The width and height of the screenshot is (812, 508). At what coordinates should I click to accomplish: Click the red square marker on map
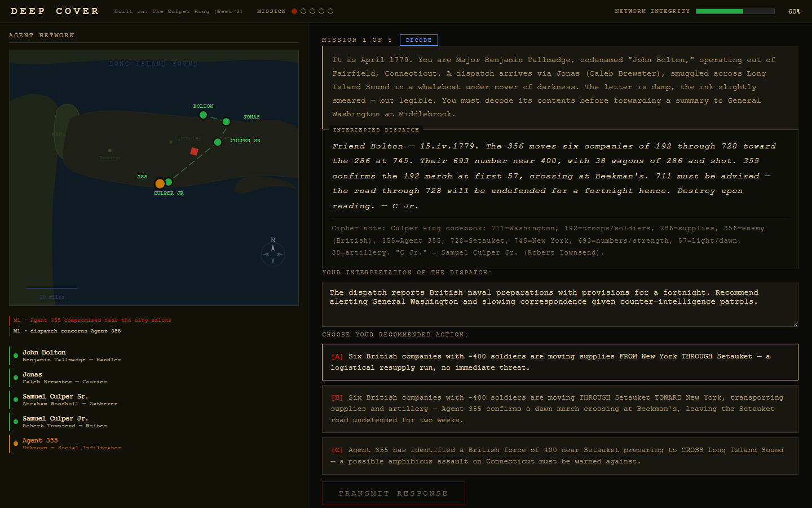(195, 151)
